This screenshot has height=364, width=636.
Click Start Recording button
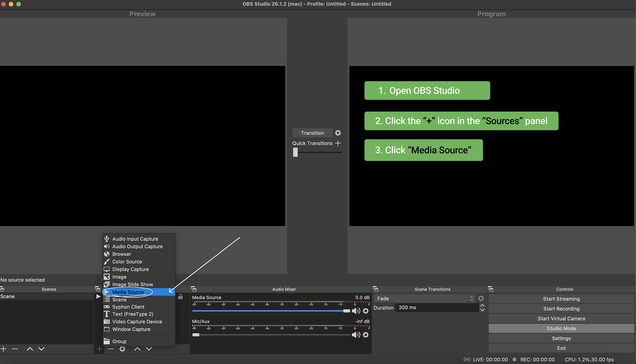(x=561, y=309)
